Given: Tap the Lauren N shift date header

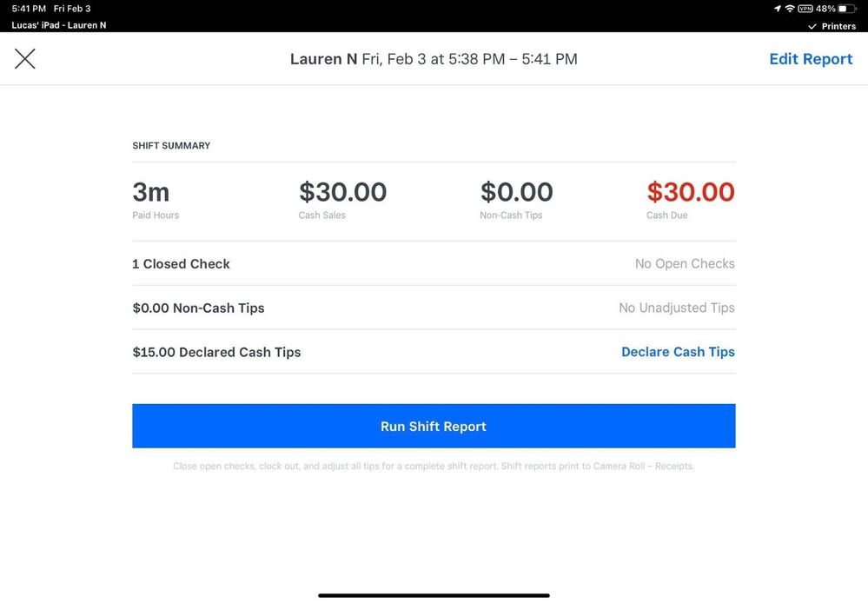Looking at the screenshot, I should coord(434,59).
